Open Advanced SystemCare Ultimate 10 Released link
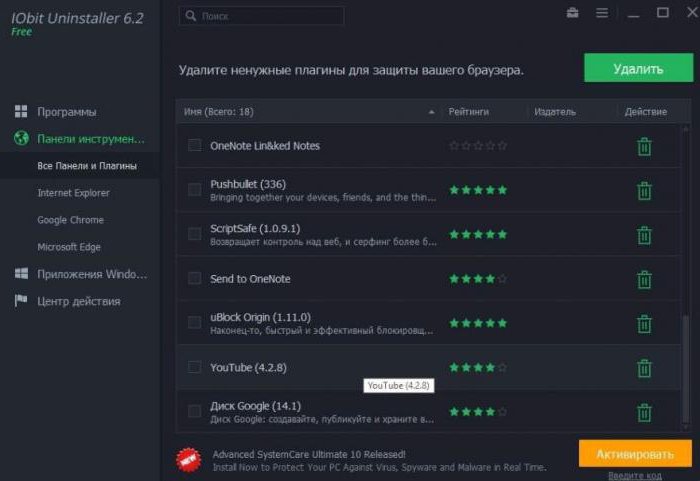700x481 pixels. click(x=309, y=454)
